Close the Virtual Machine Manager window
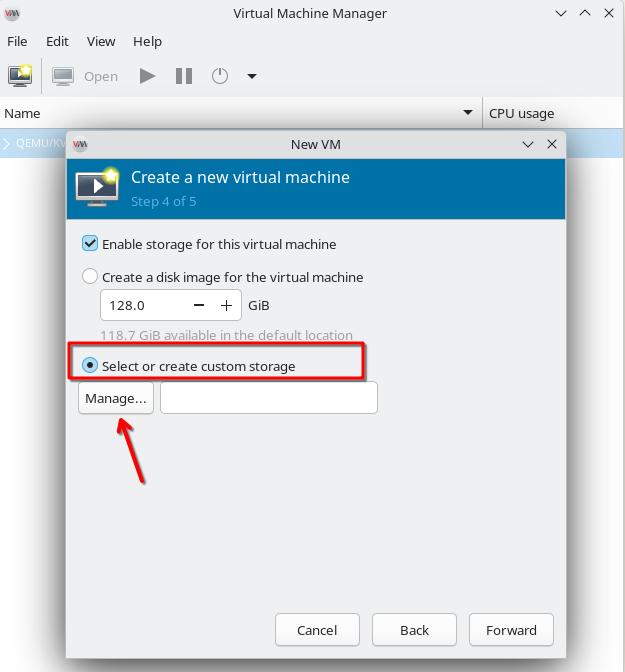Screen dimensions: 625x672 point(609,13)
